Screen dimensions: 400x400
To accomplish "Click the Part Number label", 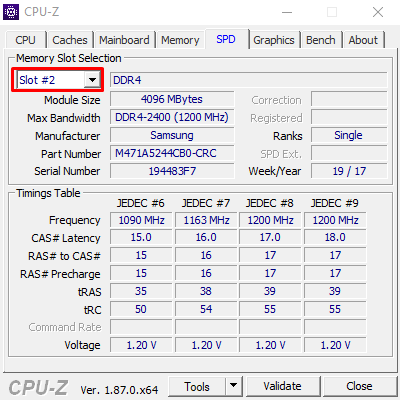I will pyautogui.click(x=71, y=154).
